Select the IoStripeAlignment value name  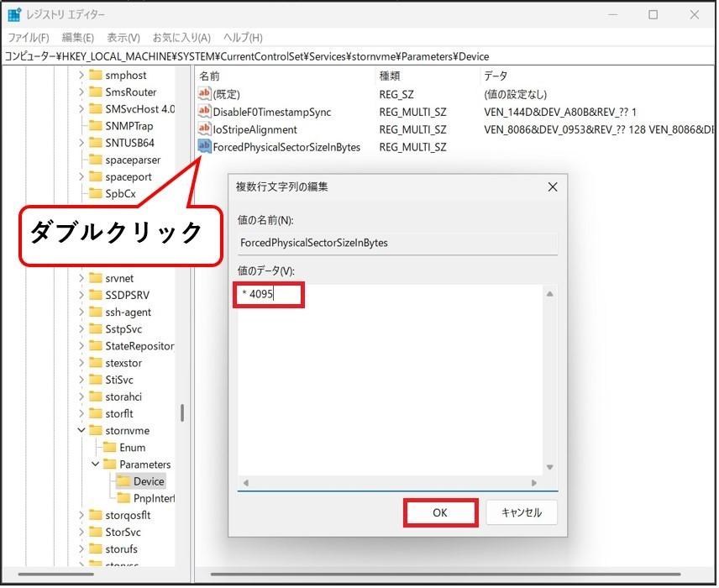click(255, 130)
